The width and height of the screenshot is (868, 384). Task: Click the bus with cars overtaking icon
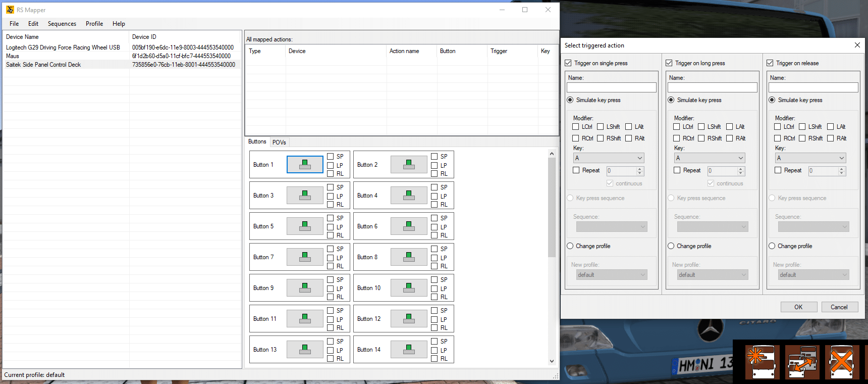802,362
